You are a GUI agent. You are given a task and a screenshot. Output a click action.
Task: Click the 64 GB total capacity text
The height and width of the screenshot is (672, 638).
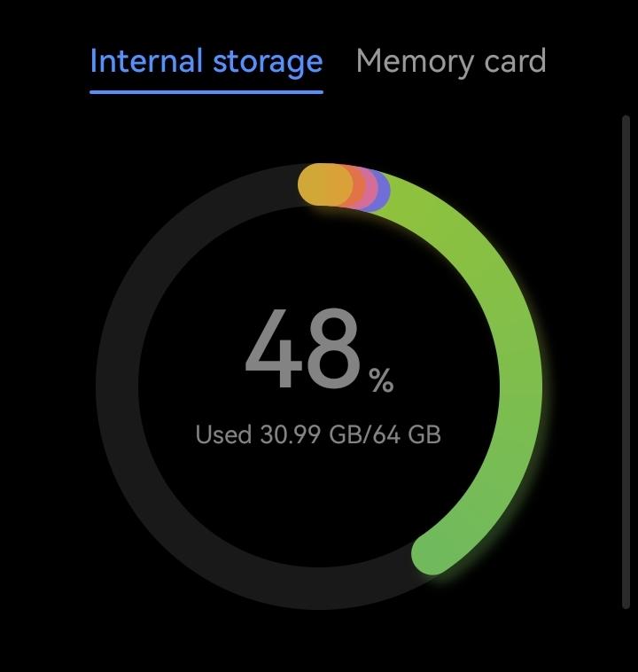point(411,435)
